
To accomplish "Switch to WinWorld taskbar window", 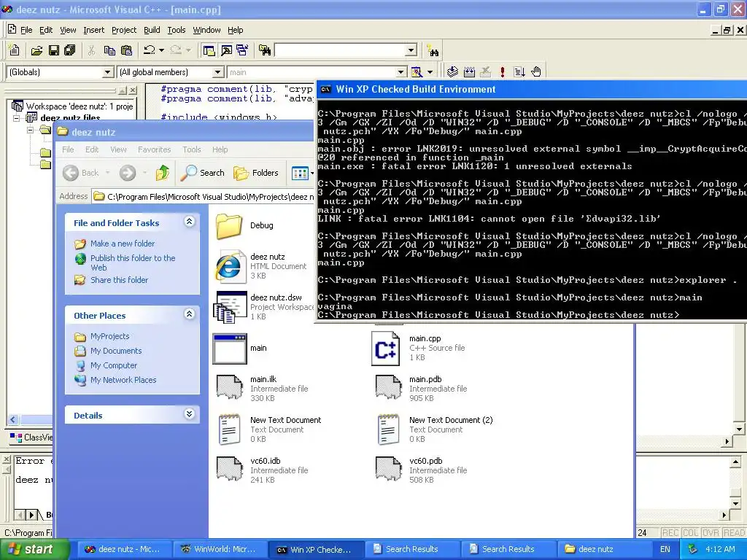I will [219, 550].
